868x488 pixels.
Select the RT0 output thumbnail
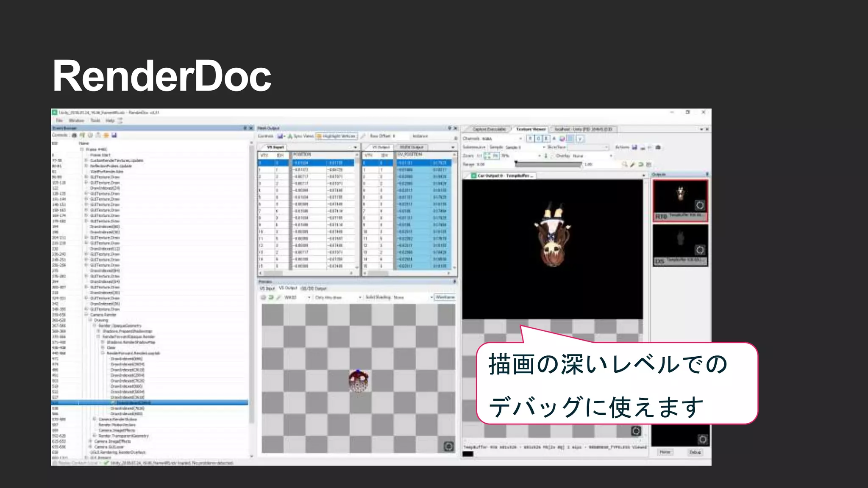pyautogui.click(x=680, y=200)
